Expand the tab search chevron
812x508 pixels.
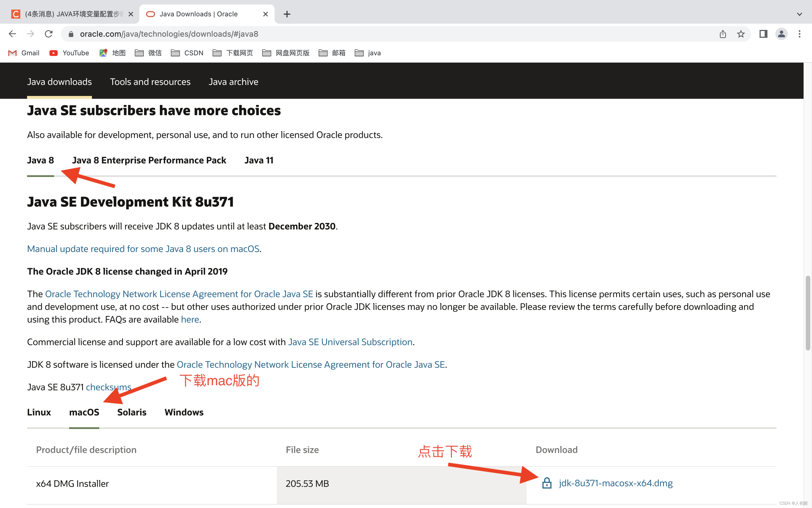(x=800, y=14)
